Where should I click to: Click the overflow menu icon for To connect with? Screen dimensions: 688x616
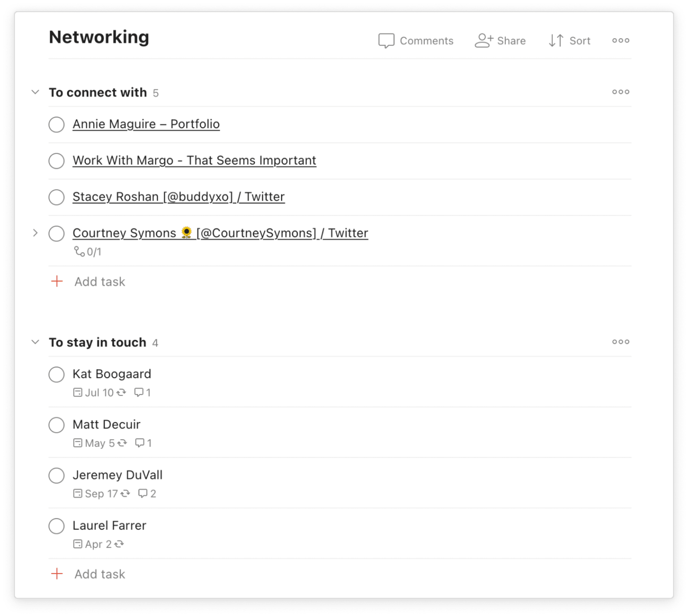(620, 92)
